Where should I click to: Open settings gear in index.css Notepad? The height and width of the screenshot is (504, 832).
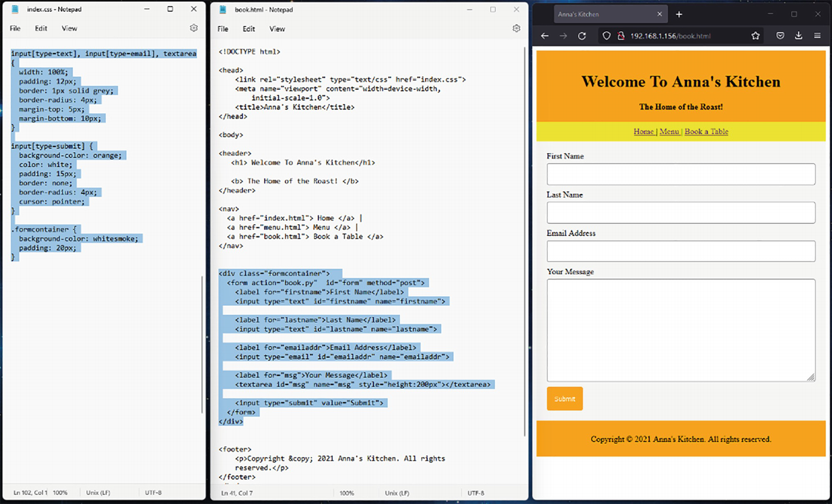[x=194, y=28]
